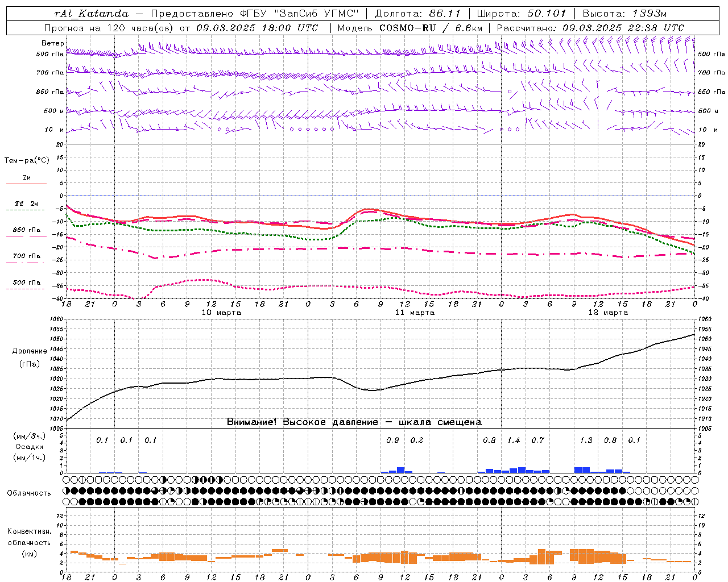Click 'Прогноз на 120 часа(ов)' text
The width and height of the screenshot is (728, 582).
pos(110,28)
